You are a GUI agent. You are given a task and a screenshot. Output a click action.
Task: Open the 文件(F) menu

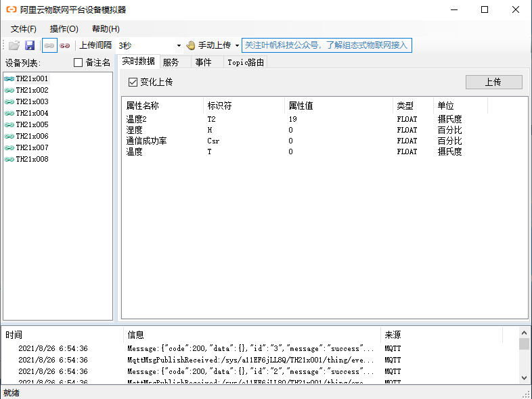pyautogui.click(x=24, y=29)
